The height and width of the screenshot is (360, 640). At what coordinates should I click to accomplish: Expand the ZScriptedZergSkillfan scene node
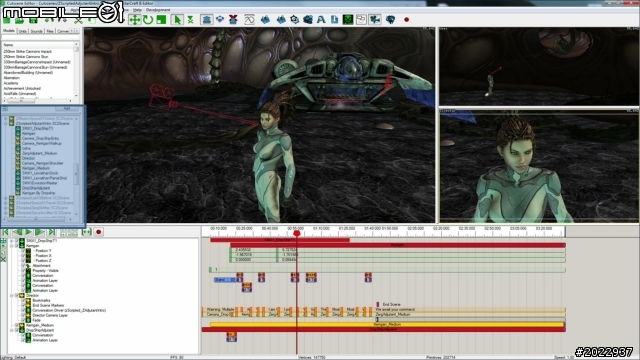click(x=6, y=208)
